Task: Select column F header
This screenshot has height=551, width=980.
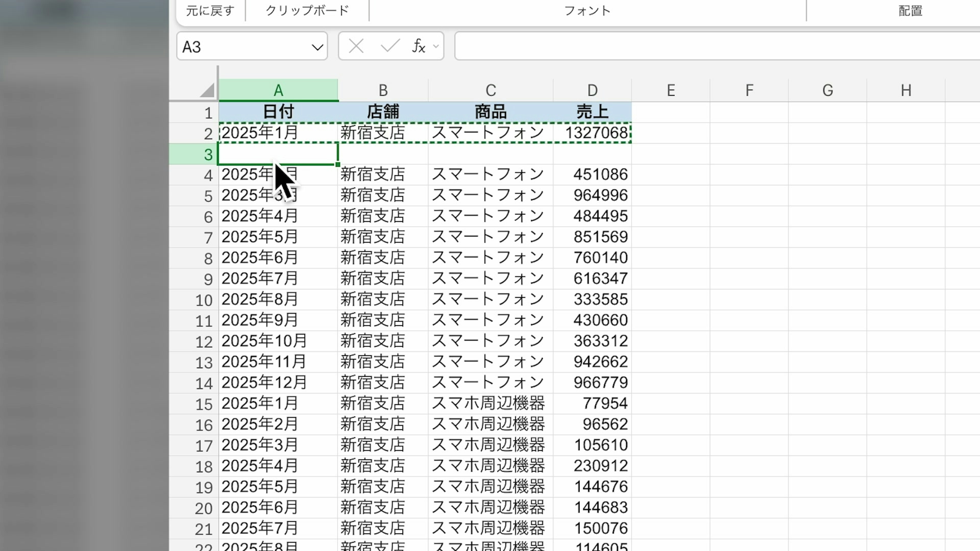Action: point(749,91)
